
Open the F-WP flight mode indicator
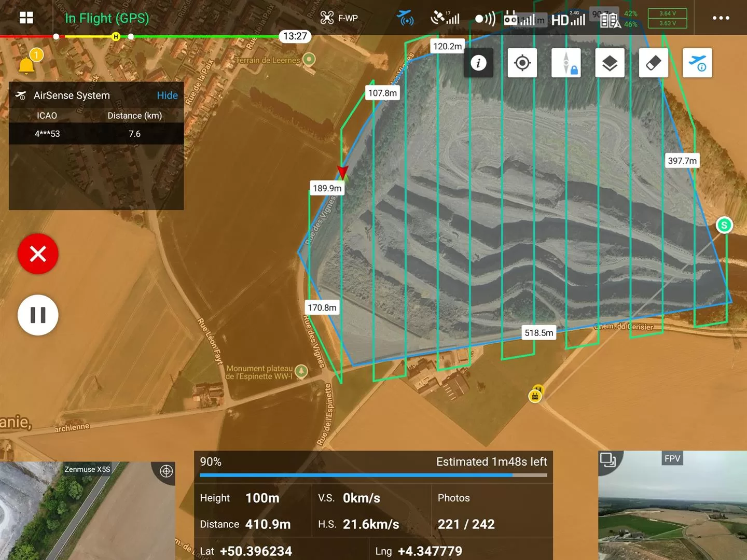tap(339, 18)
